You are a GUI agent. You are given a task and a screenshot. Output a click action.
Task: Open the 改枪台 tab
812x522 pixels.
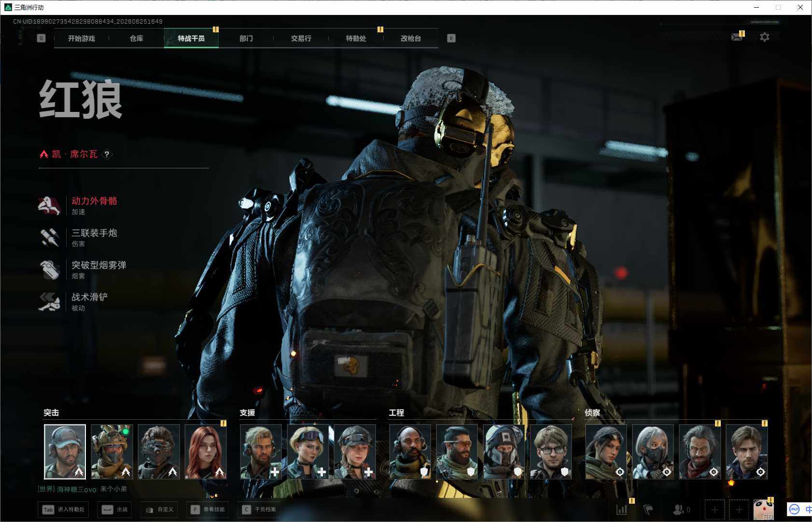(x=411, y=38)
